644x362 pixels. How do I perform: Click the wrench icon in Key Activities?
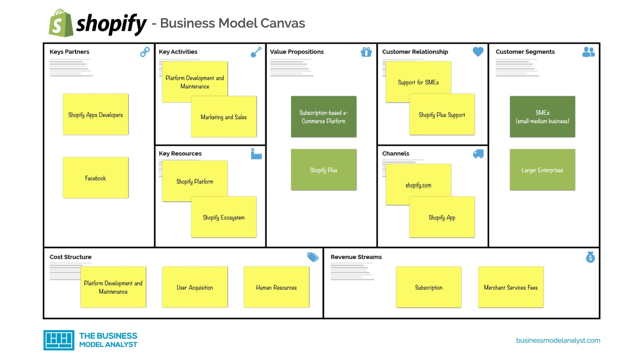(x=257, y=52)
